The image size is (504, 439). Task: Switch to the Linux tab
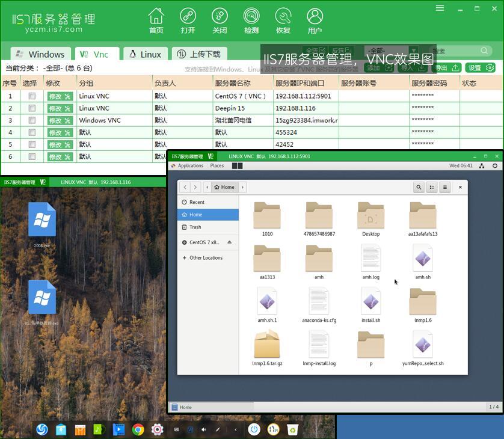click(145, 54)
